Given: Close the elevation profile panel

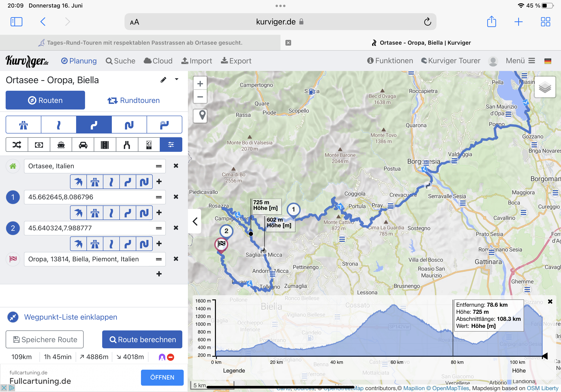Looking at the screenshot, I should (x=550, y=302).
